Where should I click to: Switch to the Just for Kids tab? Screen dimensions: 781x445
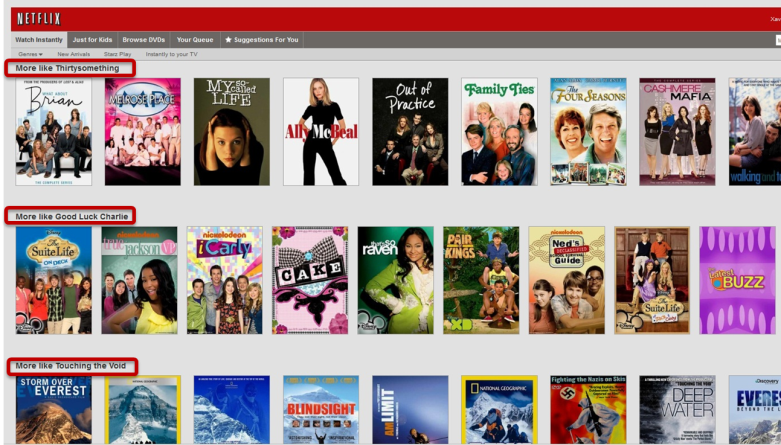click(92, 40)
